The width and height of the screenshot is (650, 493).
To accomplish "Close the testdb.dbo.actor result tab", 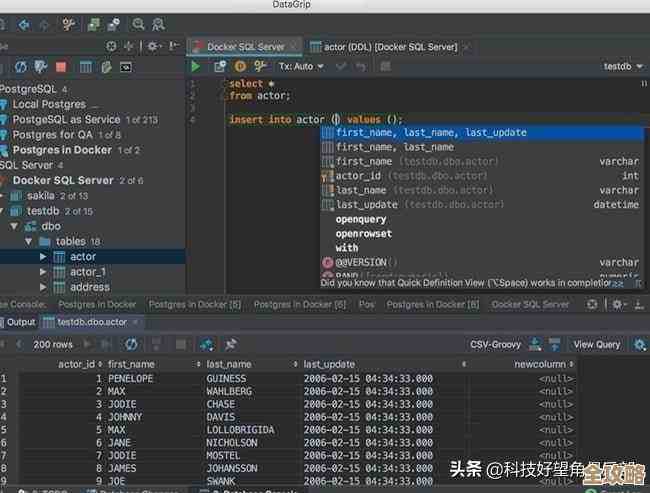I will 136,322.
